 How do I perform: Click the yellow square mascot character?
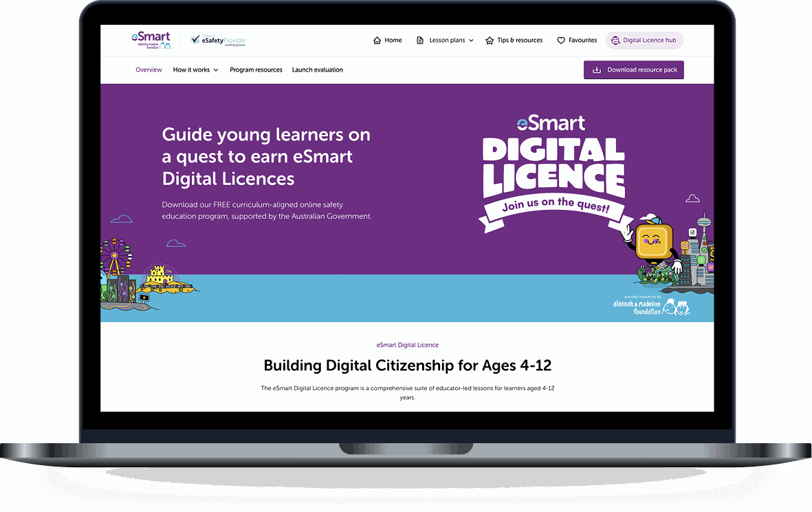click(x=652, y=241)
